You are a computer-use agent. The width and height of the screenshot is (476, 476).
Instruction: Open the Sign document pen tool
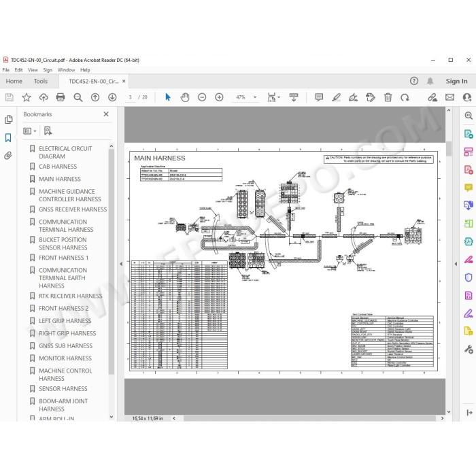(353, 97)
